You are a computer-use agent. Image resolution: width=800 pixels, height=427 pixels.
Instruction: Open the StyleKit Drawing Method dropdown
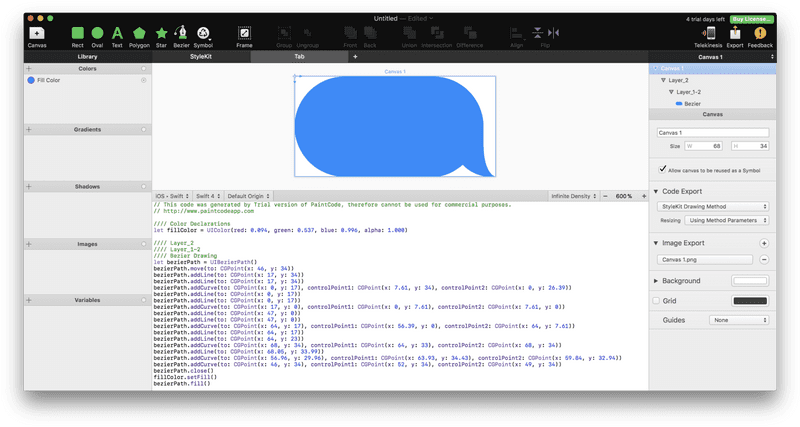713,206
